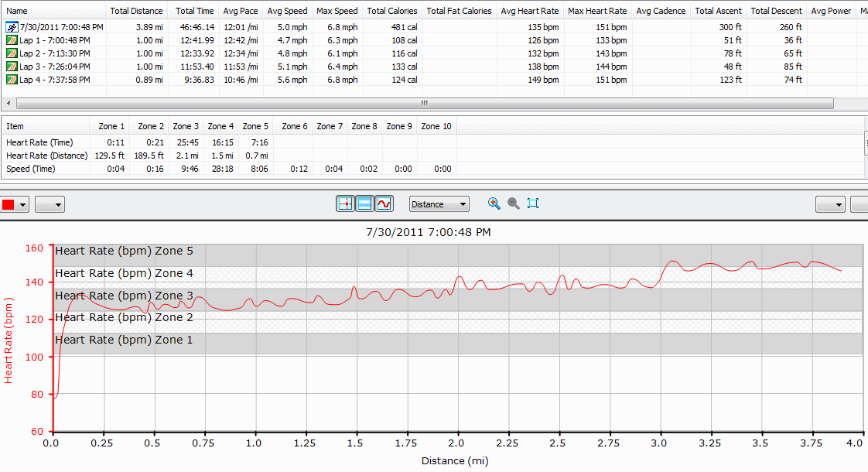Screen dimensions: 868x472
Task: Click the Zone 8 column header
Action: tap(365, 126)
